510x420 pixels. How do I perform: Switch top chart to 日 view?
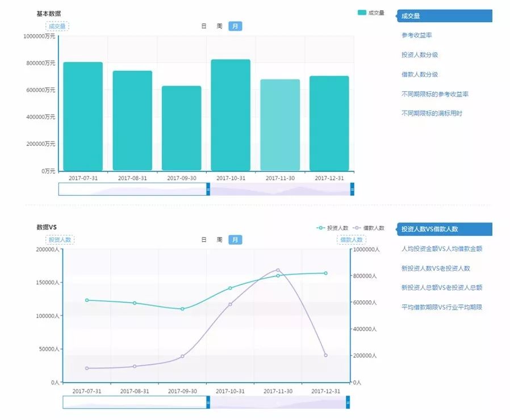point(204,26)
